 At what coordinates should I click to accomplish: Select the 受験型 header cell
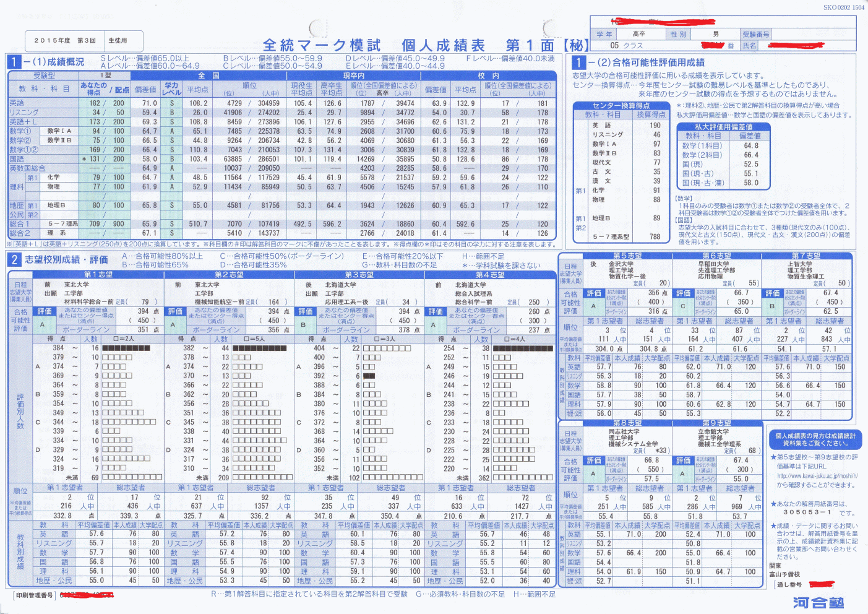(44, 76)
